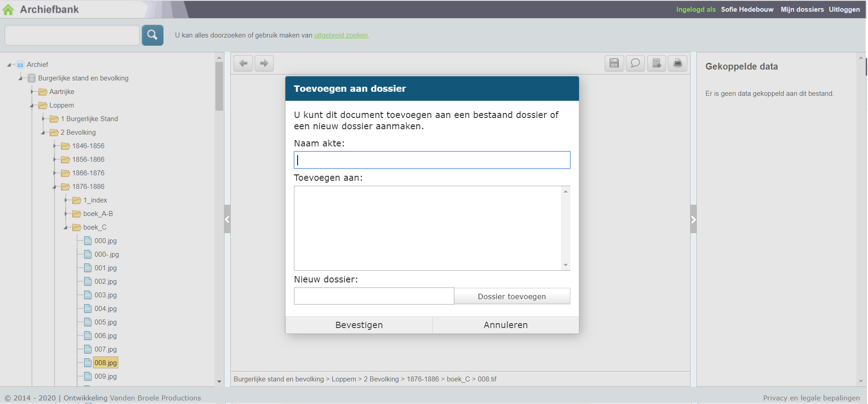Focus the Nieuw dossier input field
Viewport: 868px width, 404px height.
[374, 296]
